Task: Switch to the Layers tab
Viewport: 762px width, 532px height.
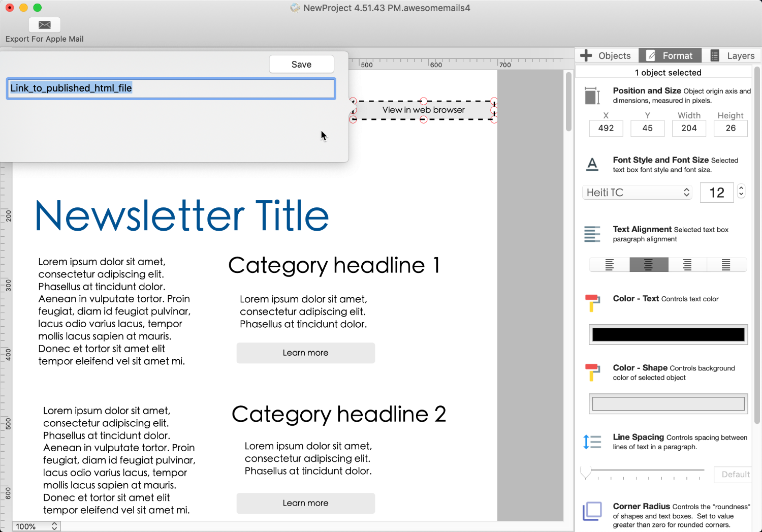Action: coord(732,55)
